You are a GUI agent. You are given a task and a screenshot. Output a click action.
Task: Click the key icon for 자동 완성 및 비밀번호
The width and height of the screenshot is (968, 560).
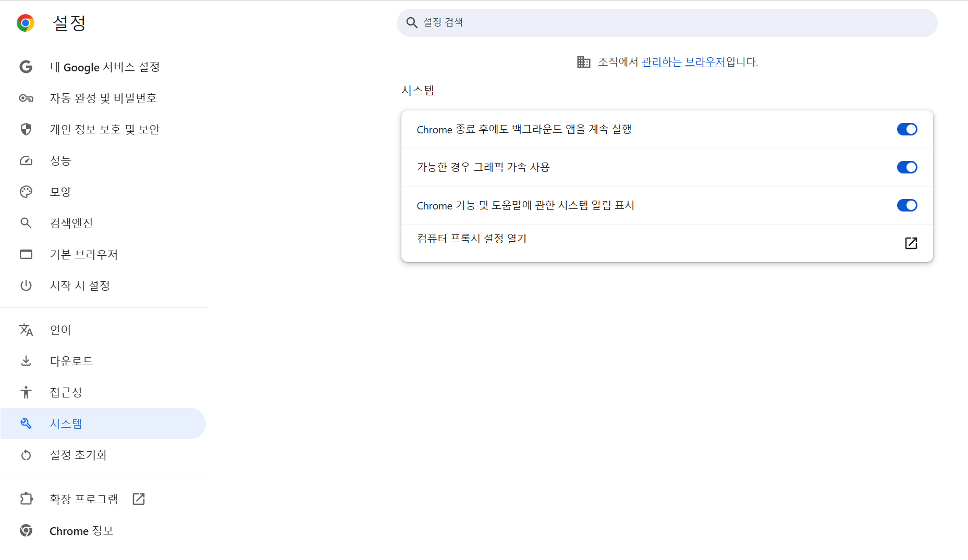point(26,98)
